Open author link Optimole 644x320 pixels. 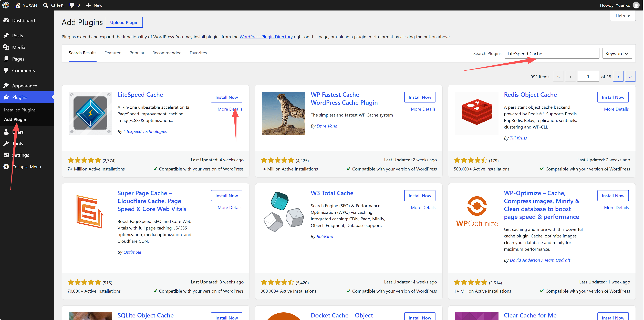(x=132, y=252)
